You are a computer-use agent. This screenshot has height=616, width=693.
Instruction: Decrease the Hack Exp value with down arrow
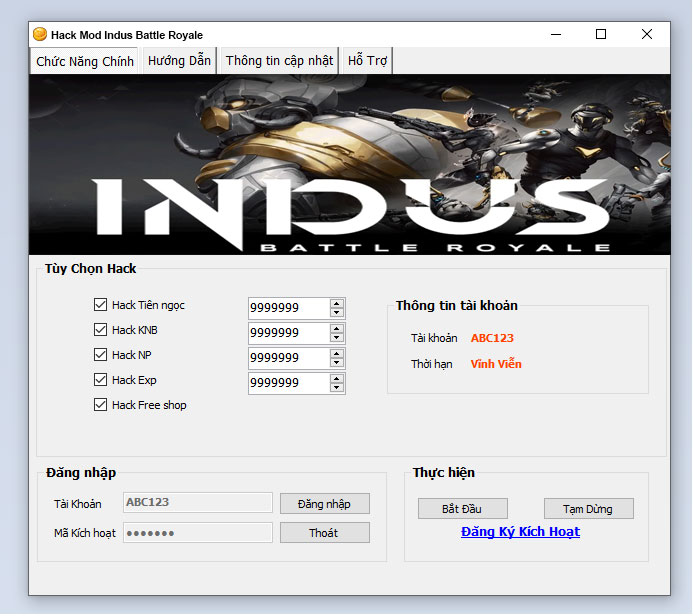coord(337,388)
